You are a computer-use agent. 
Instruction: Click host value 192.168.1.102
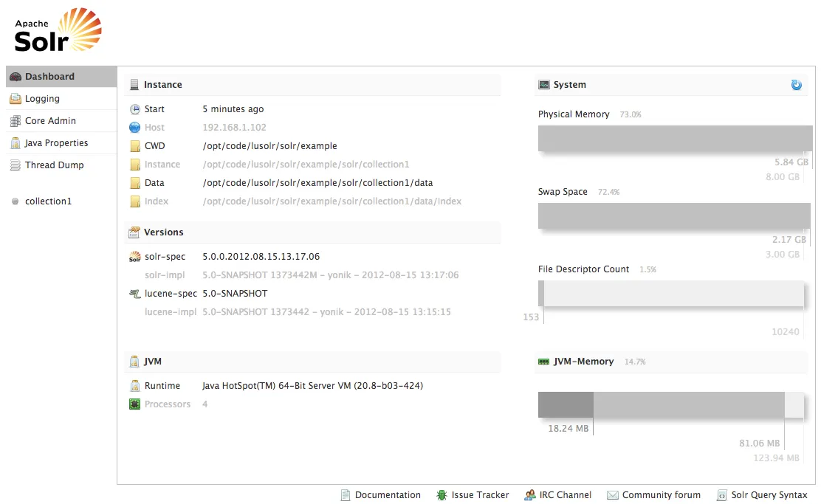point(235,127)
